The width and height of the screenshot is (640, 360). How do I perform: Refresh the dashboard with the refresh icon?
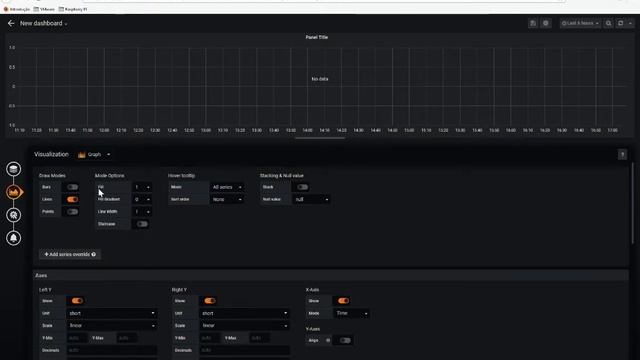point(620,23)
